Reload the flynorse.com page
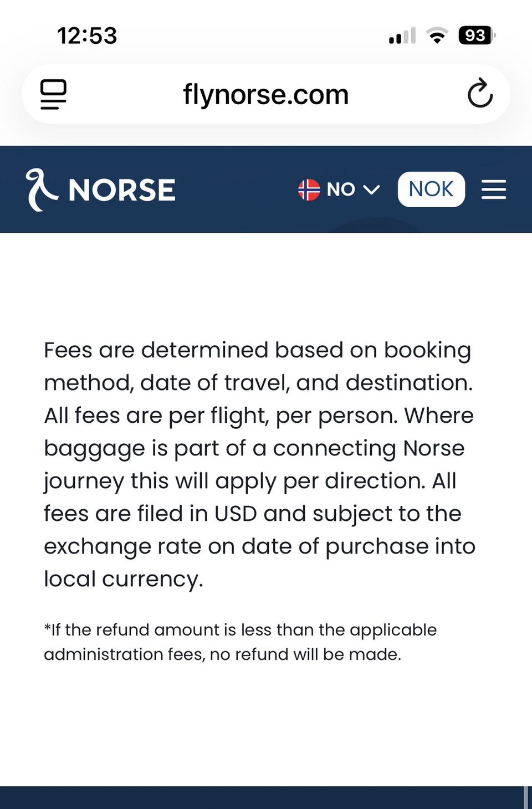Screen dimensions: 532x809 pyautogui.click(x=479, y=93)
